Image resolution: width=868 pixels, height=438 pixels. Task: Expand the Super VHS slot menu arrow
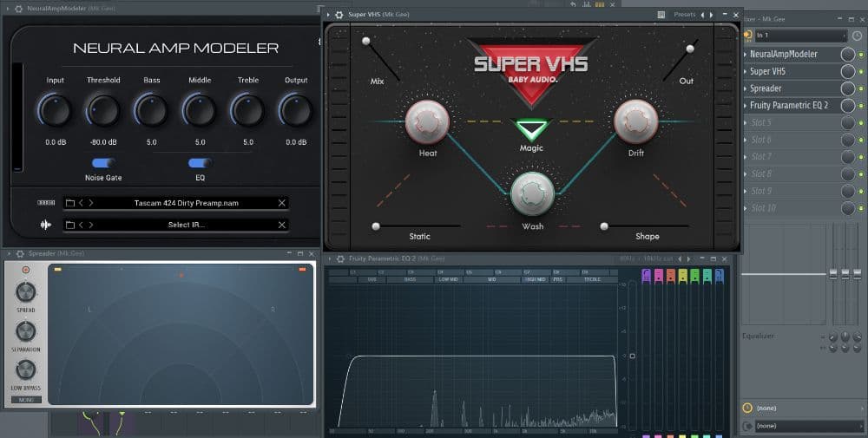pyautogui.click(x=745, y=71)
